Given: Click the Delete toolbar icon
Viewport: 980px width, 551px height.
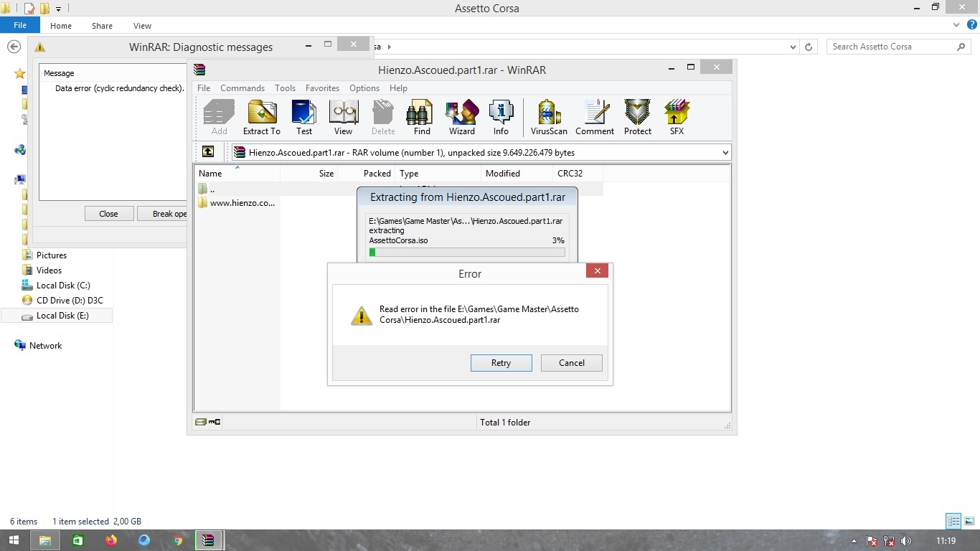Looking at the screenshot, I should click(382, 118).
